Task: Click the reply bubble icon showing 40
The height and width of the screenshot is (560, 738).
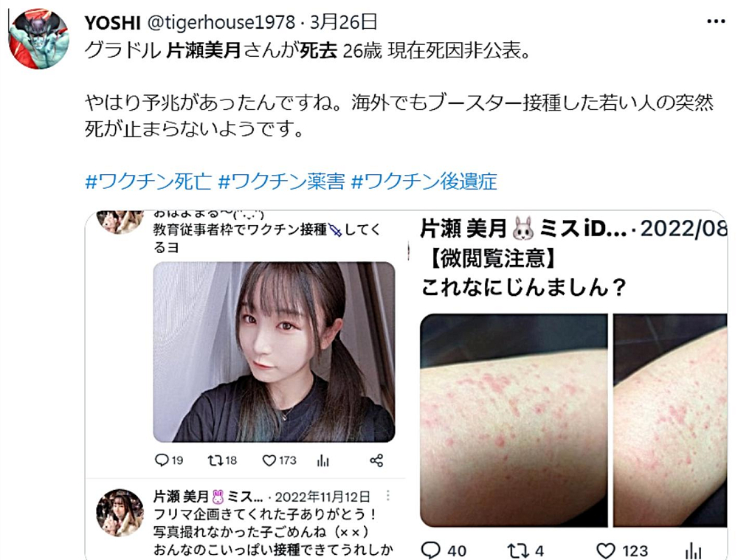Action: (x=431, y=550)
